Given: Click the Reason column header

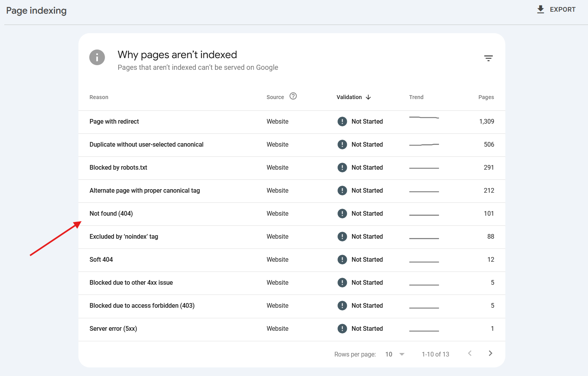Looking at the screenshot, I should [x=99, y=97].
